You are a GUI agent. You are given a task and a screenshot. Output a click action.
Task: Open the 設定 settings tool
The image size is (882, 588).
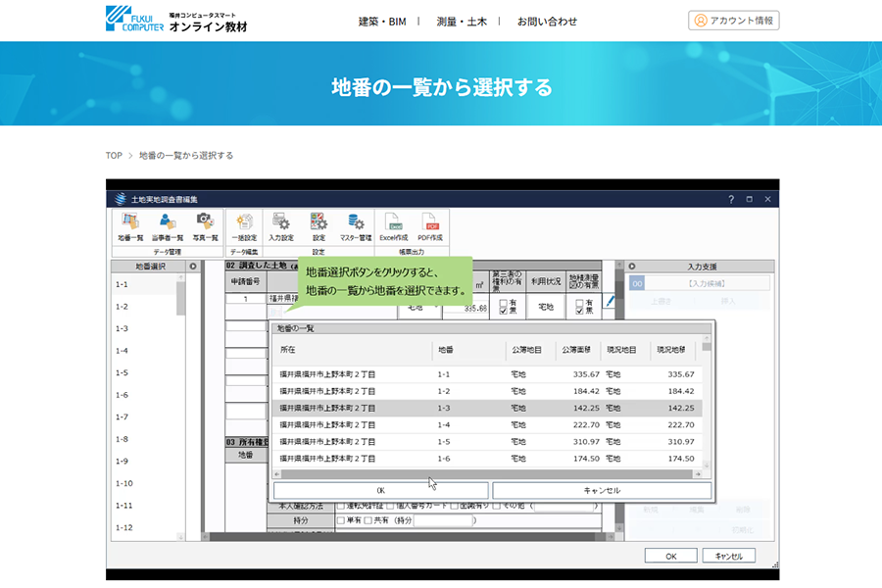[x=319, y=225]
